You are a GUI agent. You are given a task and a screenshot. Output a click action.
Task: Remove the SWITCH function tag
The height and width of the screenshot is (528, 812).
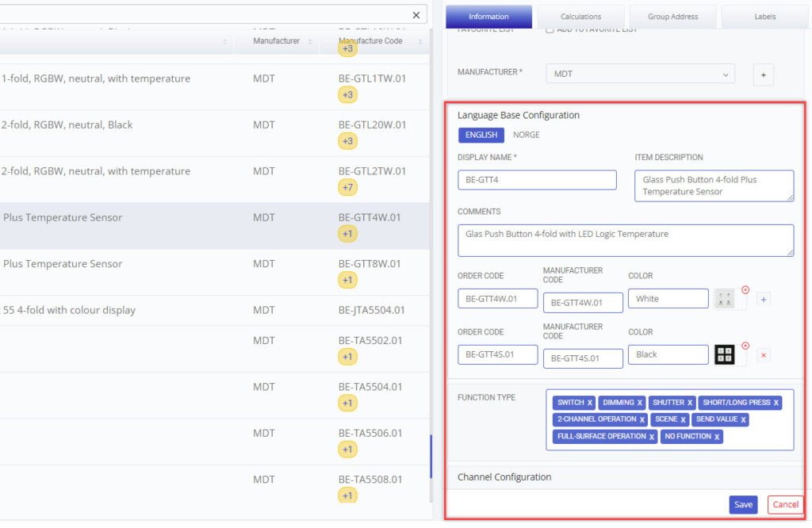[x=589, y=403]
